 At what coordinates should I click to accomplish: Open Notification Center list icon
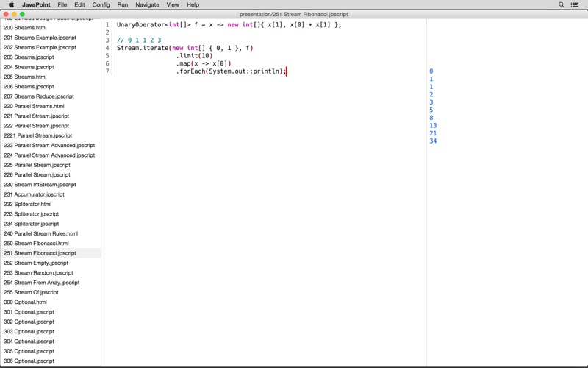click(x=574, y=5)
